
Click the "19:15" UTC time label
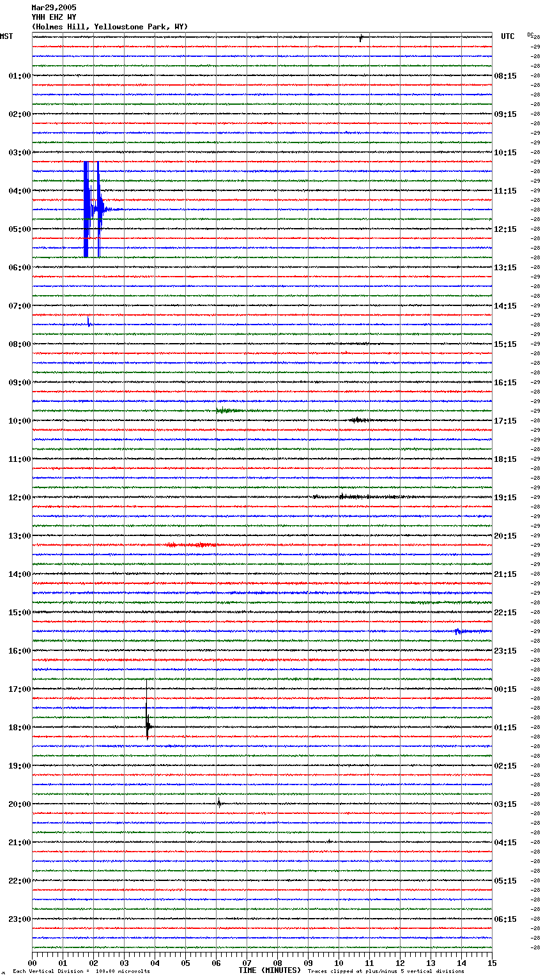[x=505, y=498]
